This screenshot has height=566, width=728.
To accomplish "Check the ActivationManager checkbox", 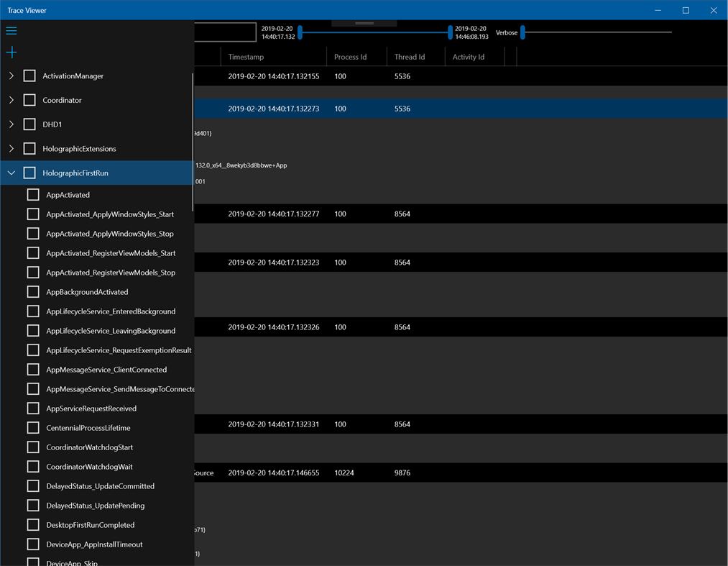I will click(29, 76).
